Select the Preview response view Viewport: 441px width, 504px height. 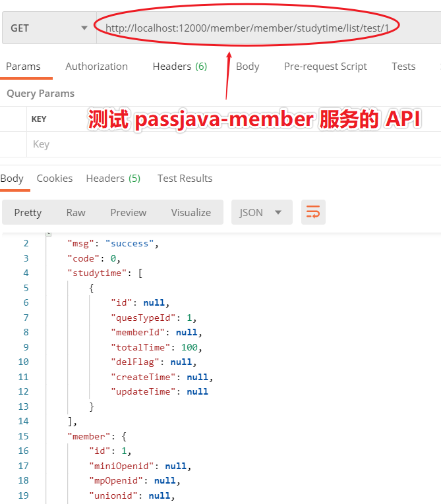[x=128, y=212]
